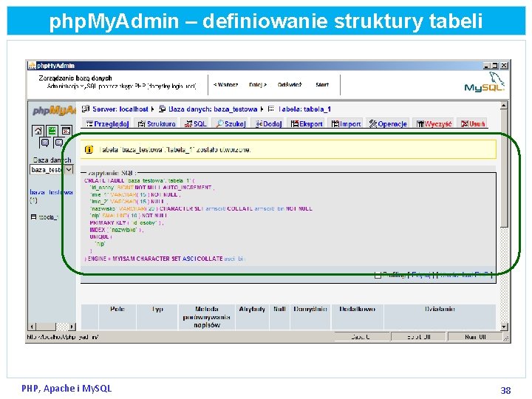532x399 pixels.
Task: Open tabela_1 in the sidebar list
Action: coord(48,217)
